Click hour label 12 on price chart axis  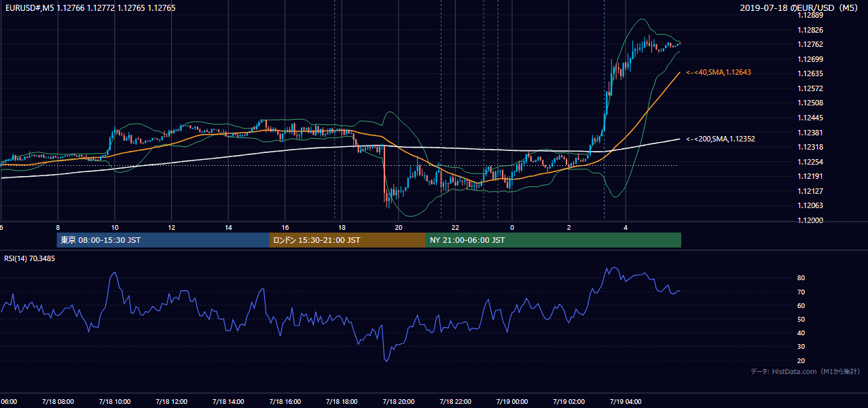[x=172, y=227]
